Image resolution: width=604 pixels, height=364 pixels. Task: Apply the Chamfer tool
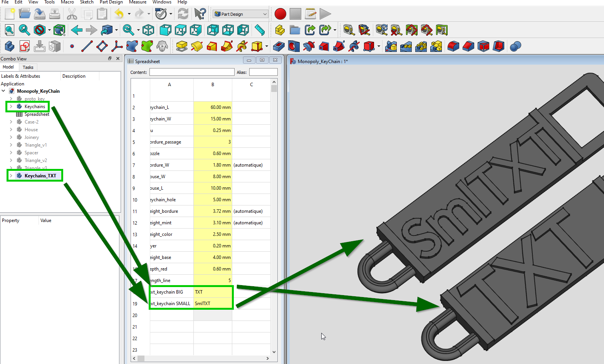point(468,47)
